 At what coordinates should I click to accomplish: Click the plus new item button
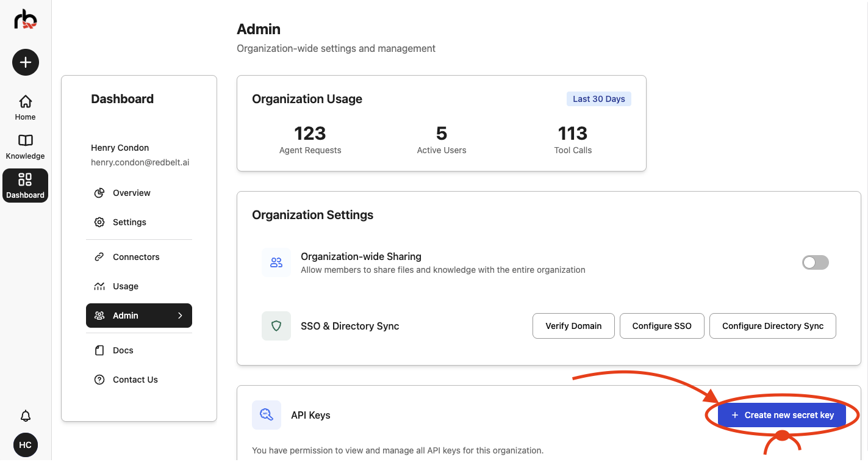[x=26, y=62]
